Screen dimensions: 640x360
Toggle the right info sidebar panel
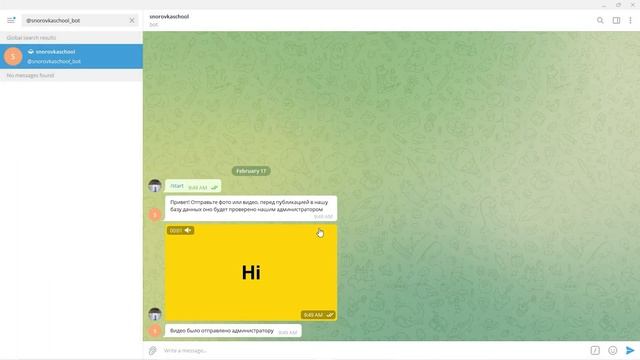616,20
